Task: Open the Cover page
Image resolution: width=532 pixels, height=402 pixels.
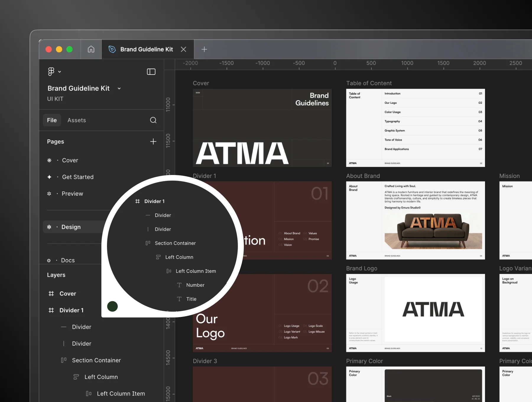Action: coord(70,160)
